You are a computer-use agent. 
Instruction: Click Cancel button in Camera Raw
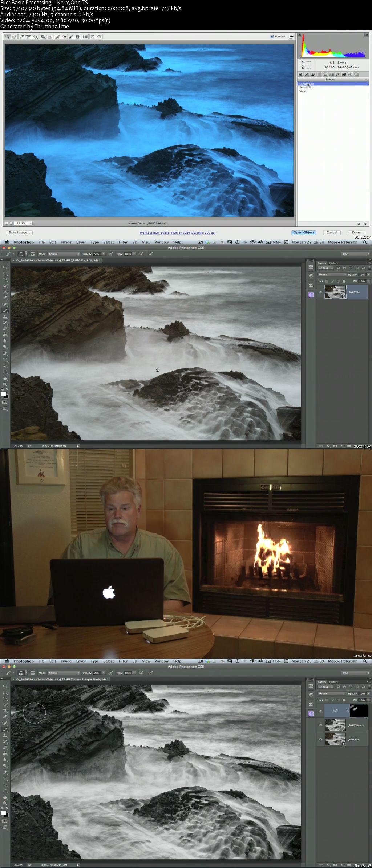(x=332, y=232)
